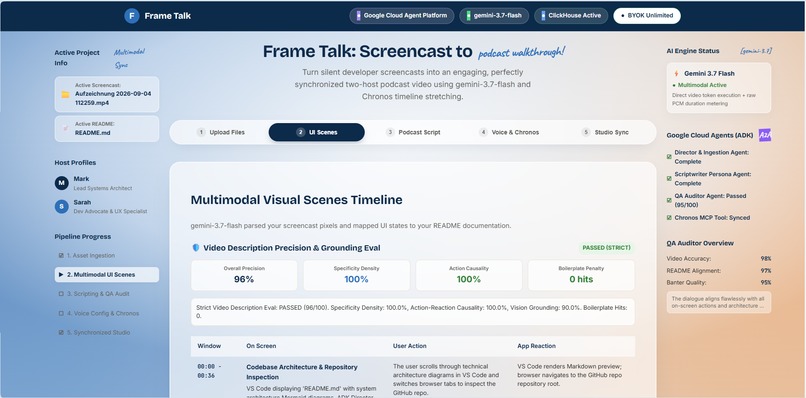This screenshot has width=806, height=398.
Task: Click the purple A2A badge icon
Action: 765,135
